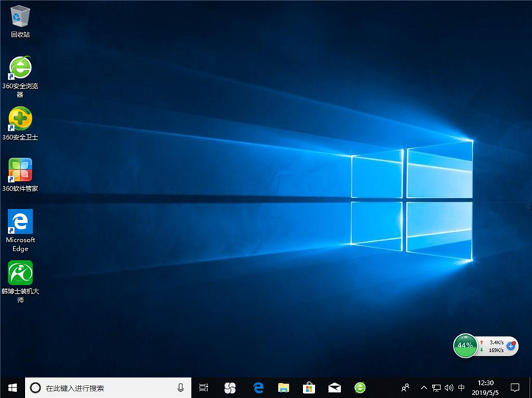Open the People icon in the system tray
Viewport: 532px width, 398px height.
pos(405,388)
